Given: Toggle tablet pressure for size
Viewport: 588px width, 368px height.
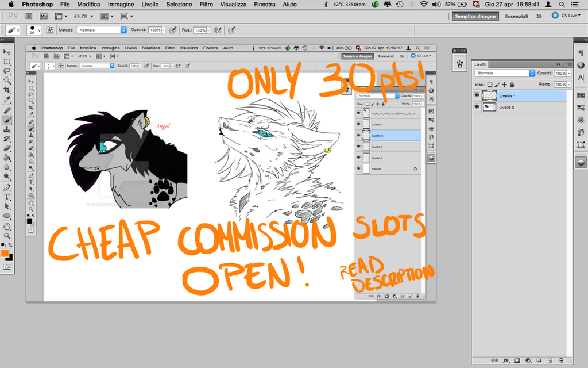Looking at the screenshot, I should coord(231,30).
